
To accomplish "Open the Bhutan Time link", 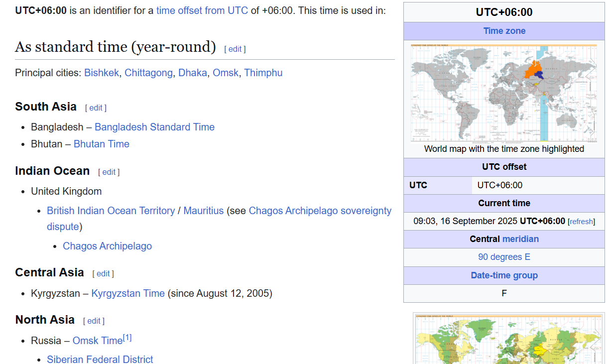I will (102, 144).
